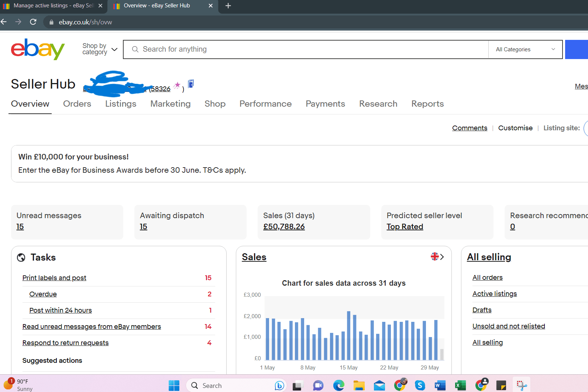The image size is (588, 392).
Task: Click the All selling panel heading
Action: [x=489, y=257]
